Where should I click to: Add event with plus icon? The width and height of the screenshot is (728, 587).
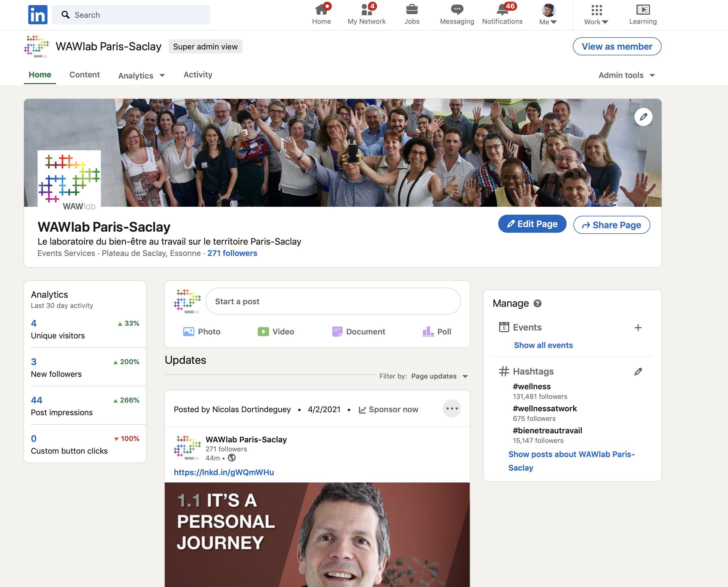point(638,328)
